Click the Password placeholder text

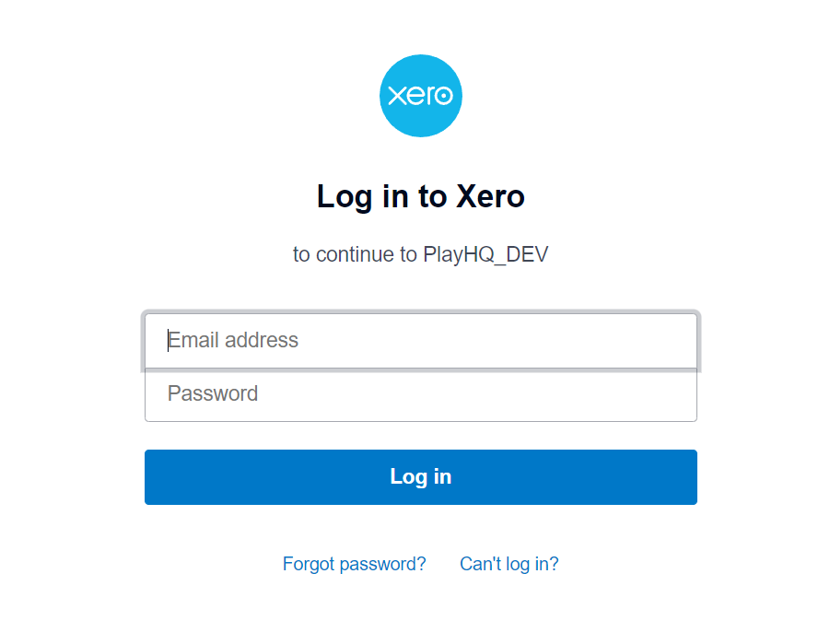[x=213, y=393]
